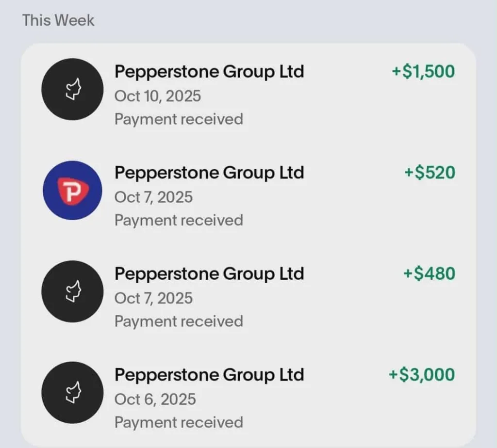Image resolution: width=497 pixels, height=448 pixels.
Task: Tap the black icon beside the $3,000 payment
Action: (x=73, y=393)
